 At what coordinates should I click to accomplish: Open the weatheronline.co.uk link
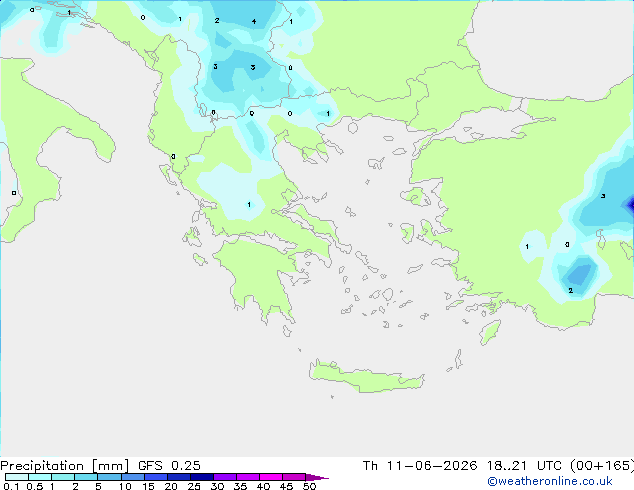tap(550, 481)
